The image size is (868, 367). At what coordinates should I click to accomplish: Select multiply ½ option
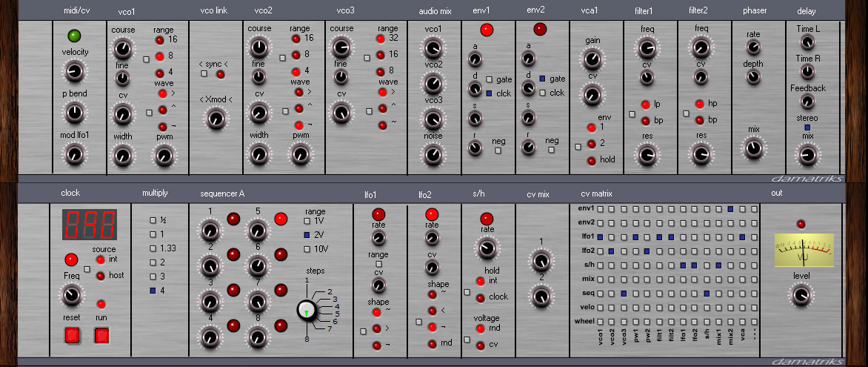click(x=153, y=220)
